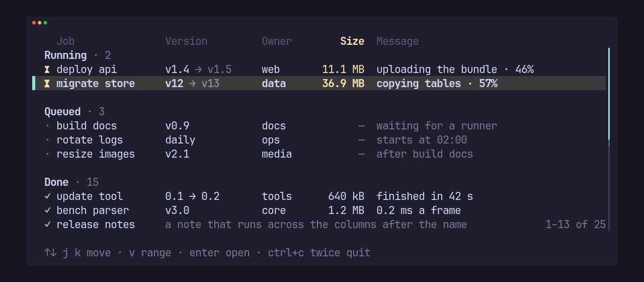Click the release notes spanning note text
Screen dimensions: 644x282
[x=316, y=225]
